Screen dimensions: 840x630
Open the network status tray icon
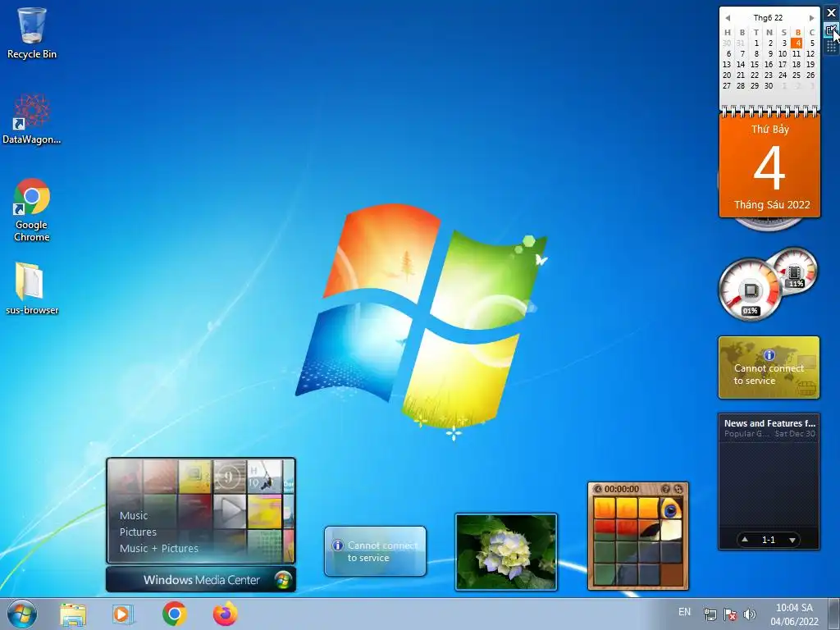[710, 614]
